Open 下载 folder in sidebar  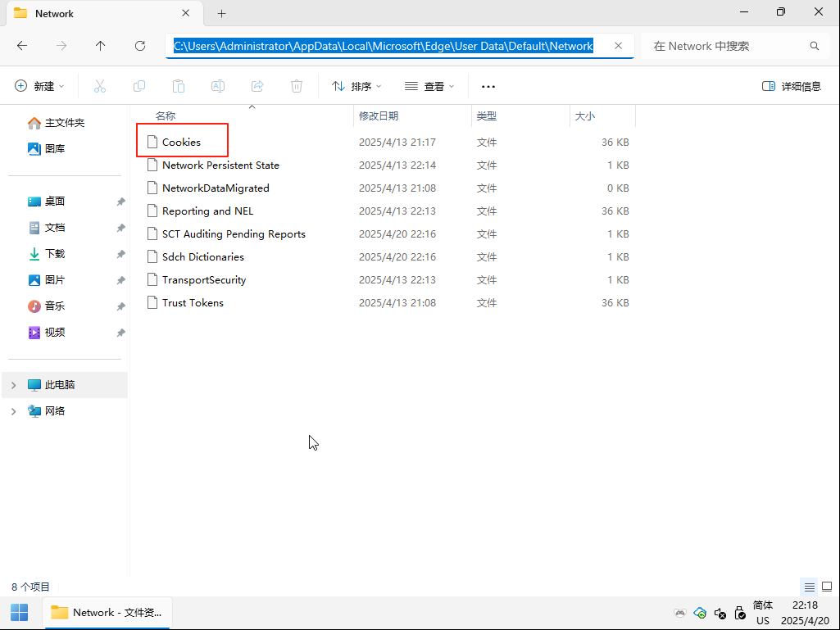[x=55, y=254]
